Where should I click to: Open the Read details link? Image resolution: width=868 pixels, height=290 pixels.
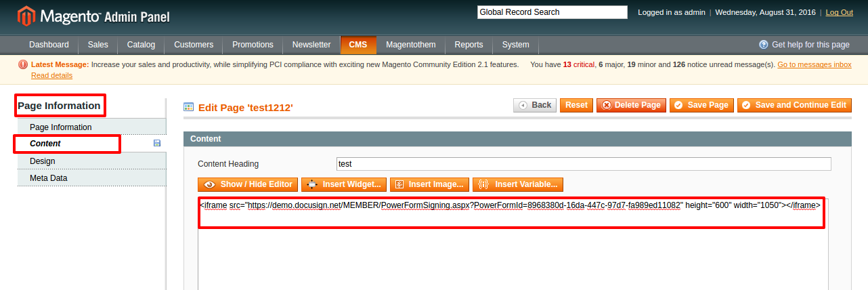(51, 75)
